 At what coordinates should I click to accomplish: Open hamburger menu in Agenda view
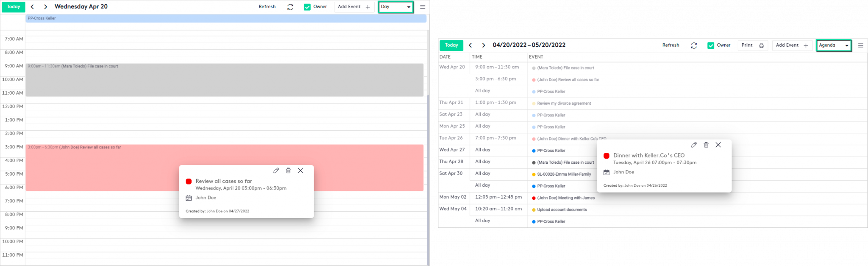pyautogui.click(x=860, y=45)
